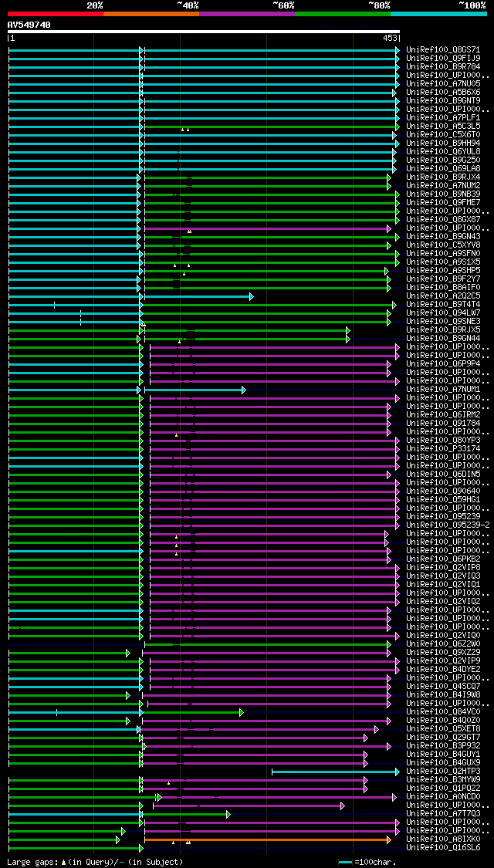494x868 pixels.
Task: Choose the UniRef100_Q1PQ22 hit
Action: coord(443,789)
